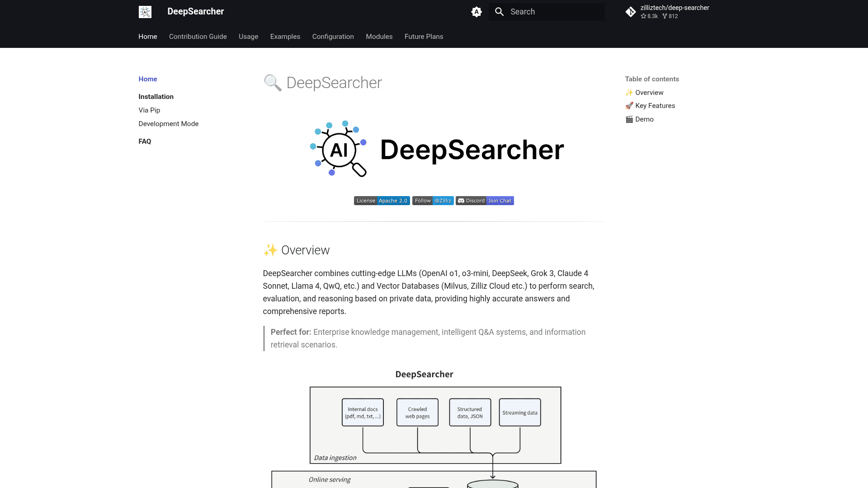Click the 812 forks count
The height and width of the screenshot is (488, 868).
pos(670,16)
